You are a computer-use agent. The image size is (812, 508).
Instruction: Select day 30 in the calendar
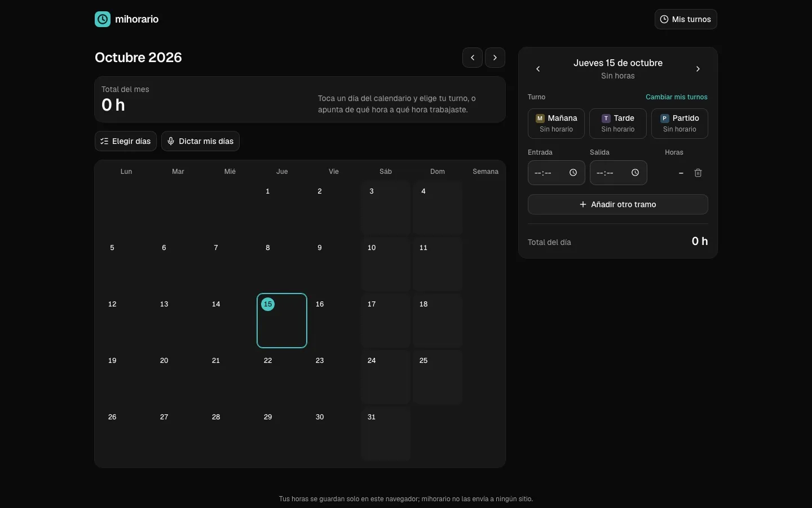click(x=334, y=433)
